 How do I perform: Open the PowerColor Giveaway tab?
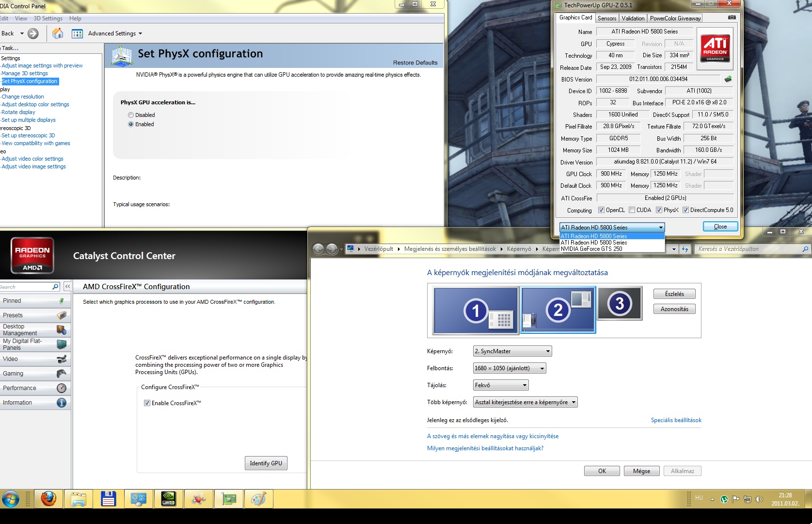pyautogui.click(x=675, y=18)
